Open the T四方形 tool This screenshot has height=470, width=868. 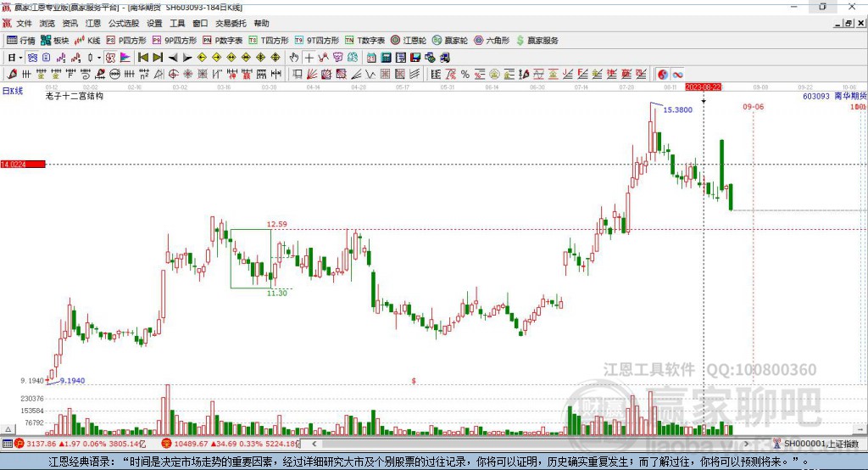point(269,41)
